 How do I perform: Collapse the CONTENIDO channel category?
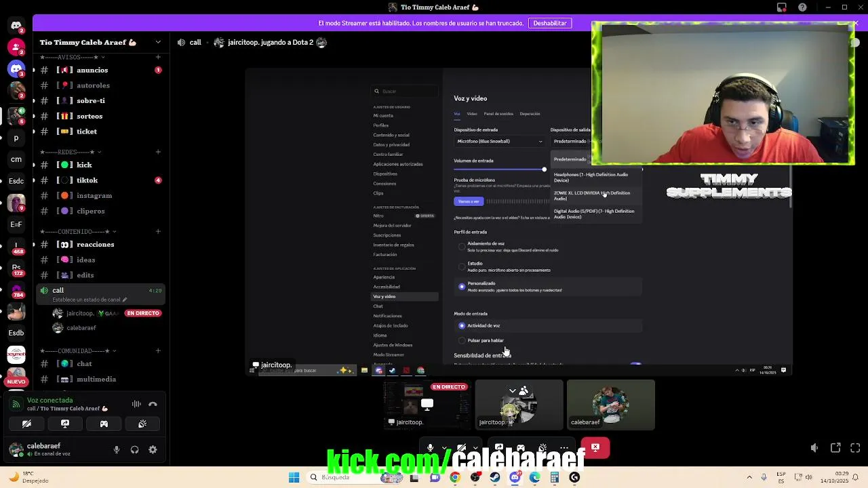pos(77,231)
